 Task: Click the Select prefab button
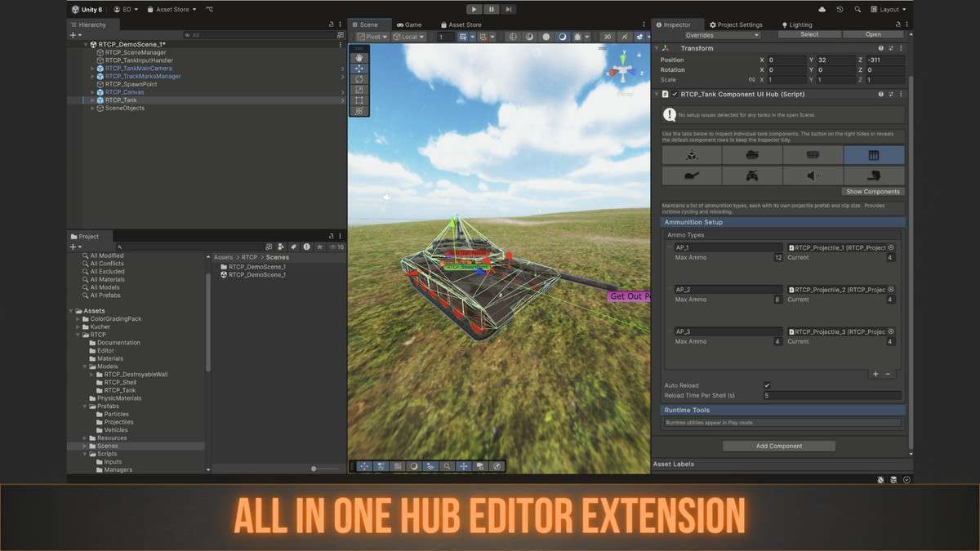pos(809,35)
